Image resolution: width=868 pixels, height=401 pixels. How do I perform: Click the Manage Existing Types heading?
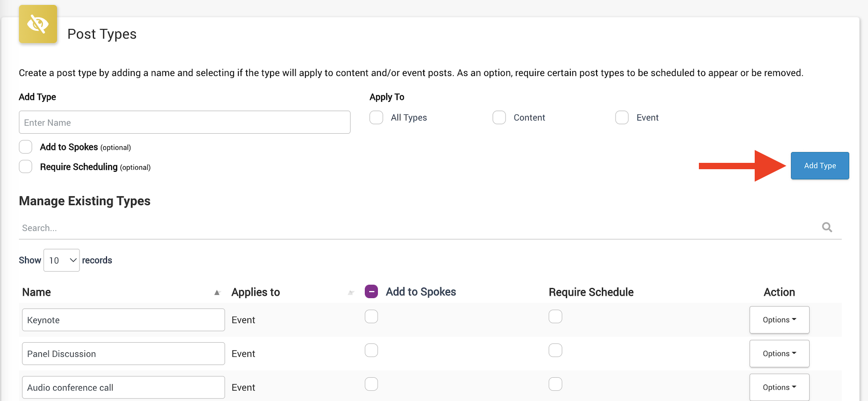[x=85, y=201]
